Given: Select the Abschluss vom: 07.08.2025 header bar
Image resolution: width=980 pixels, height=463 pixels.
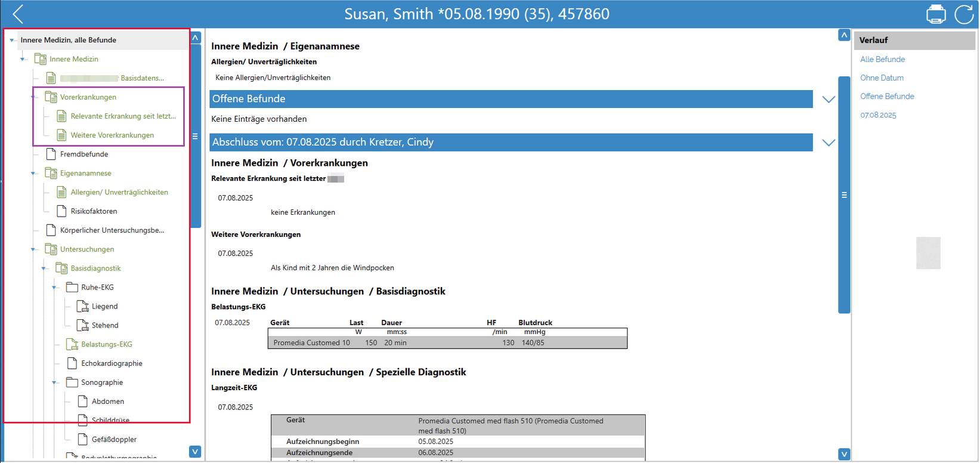Looking at the screenshot, I should (x=511, y=142).
